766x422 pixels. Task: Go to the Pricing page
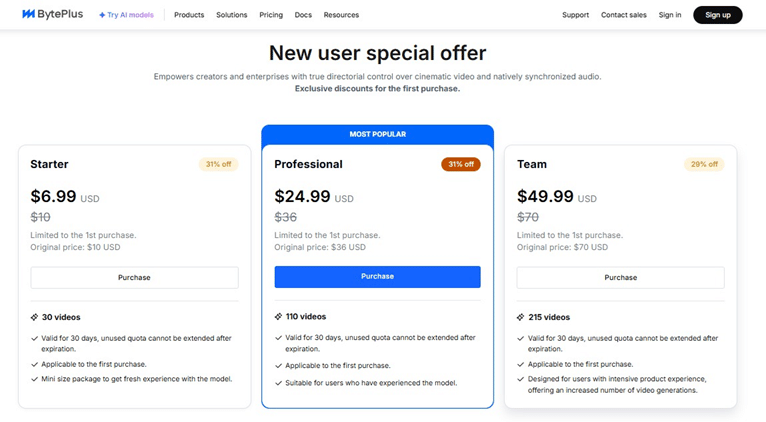(x=271, y=15)
